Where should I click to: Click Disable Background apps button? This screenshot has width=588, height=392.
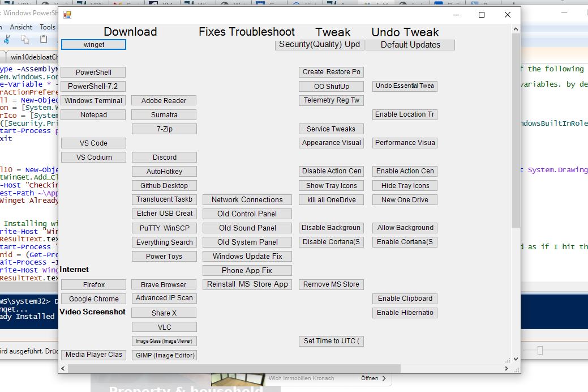tap(331, 228)
